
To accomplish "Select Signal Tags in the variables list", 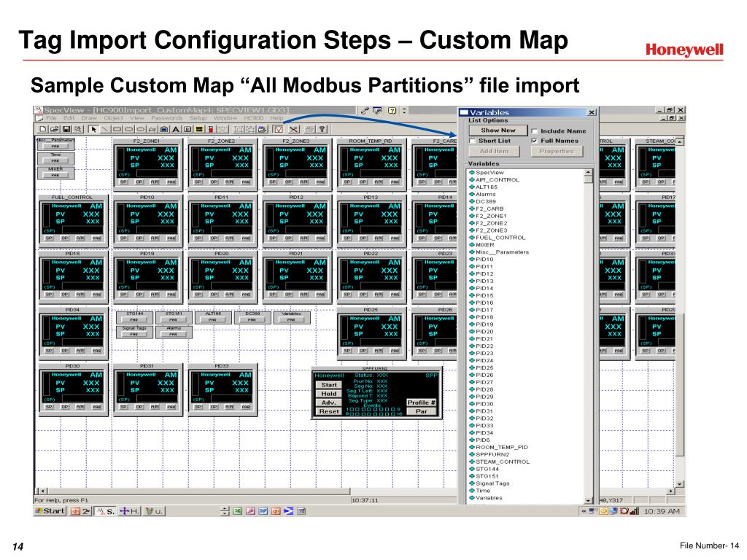I will pyautogui.click(x=492, y=483).
